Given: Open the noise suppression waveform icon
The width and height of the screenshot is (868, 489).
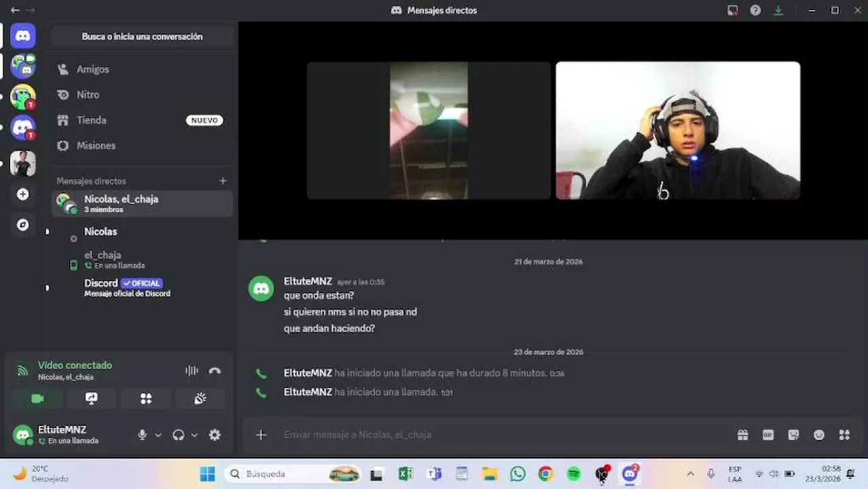Looking at the screenshot, I should coord(192,371).
